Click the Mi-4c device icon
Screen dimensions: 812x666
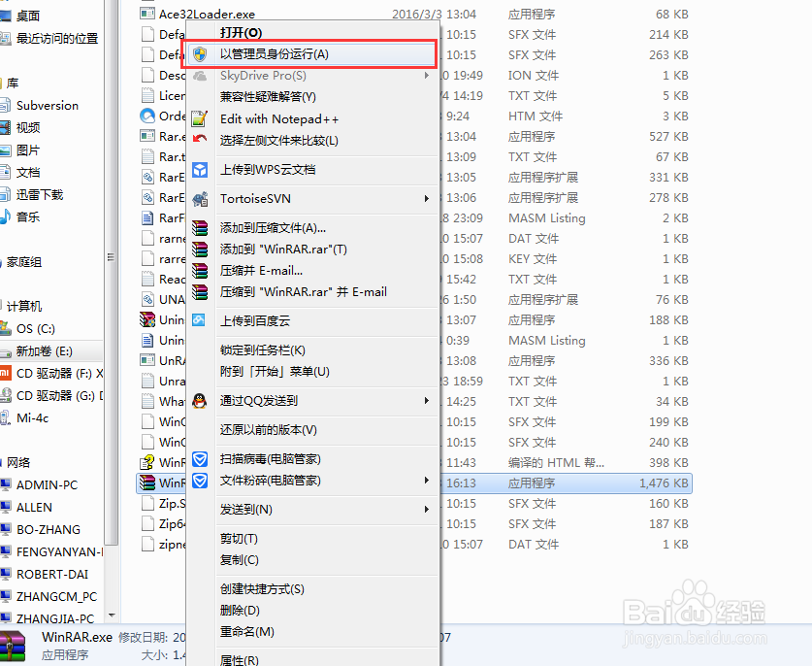click(x=5, y=417)
